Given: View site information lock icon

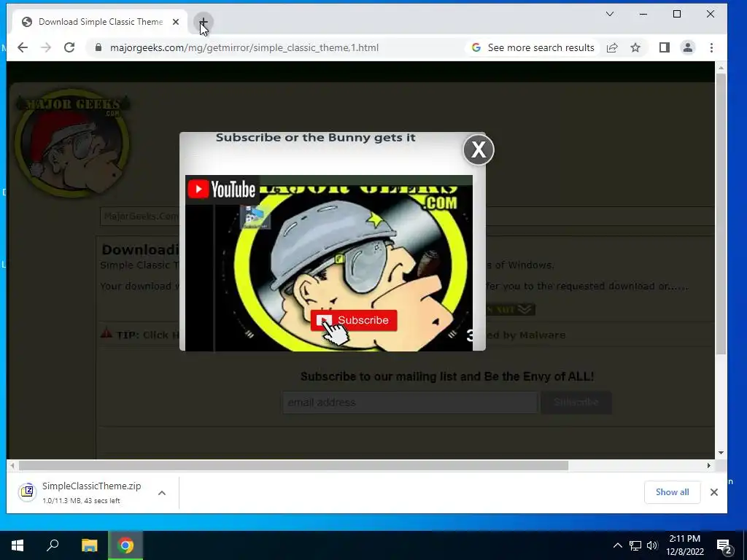Looking at the screenshot, I should (98, 47).
